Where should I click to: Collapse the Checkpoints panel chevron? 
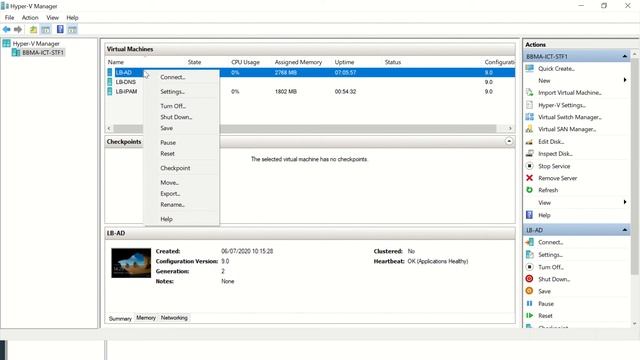tap(509, 141)
